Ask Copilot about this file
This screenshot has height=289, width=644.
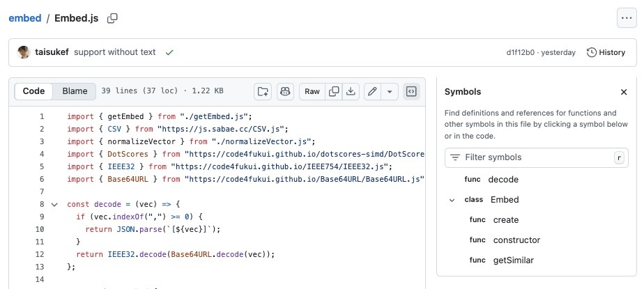284,91
